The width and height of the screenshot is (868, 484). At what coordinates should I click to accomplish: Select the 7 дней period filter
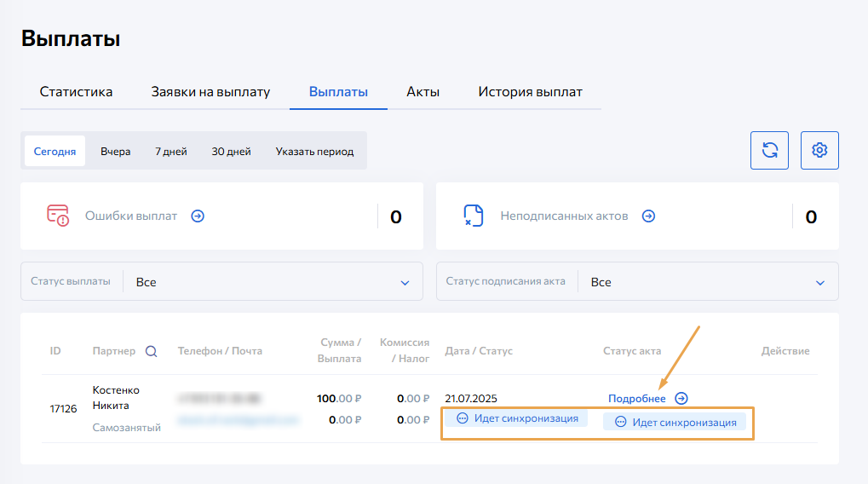170,152
